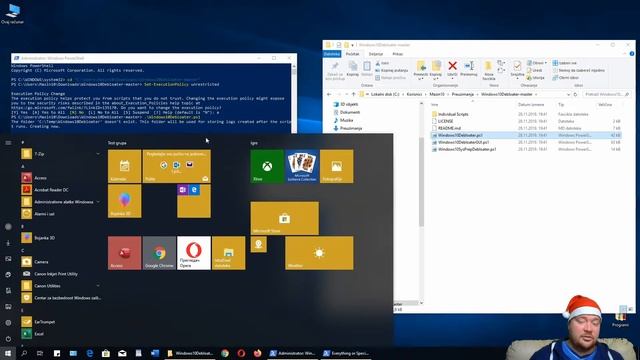Switch to the Početak ribbon tab
This screenshot has width=640, height=360.
352,54
